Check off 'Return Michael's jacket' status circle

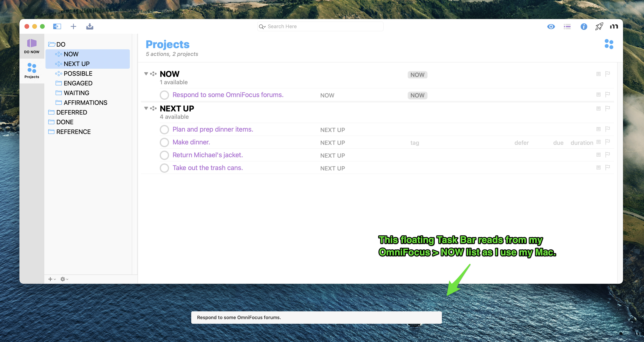tap(164, 155)
